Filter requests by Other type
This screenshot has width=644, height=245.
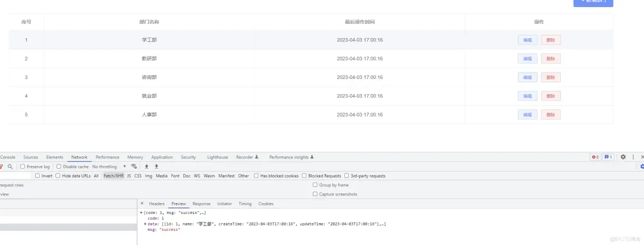click(244, 175)
